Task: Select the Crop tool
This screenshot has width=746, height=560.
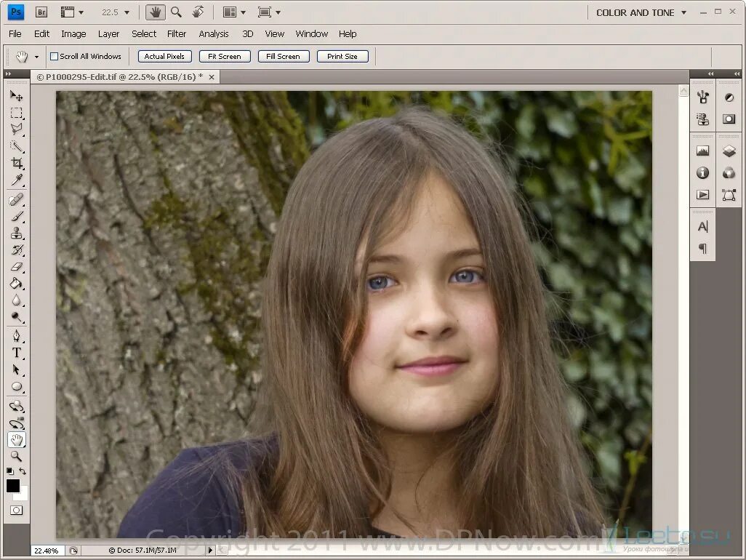Action: [x=17, y=163]
